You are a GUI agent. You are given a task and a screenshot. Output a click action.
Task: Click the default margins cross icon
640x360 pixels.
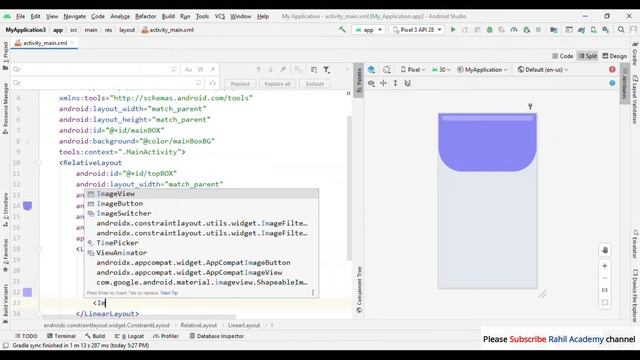[383, 83]
